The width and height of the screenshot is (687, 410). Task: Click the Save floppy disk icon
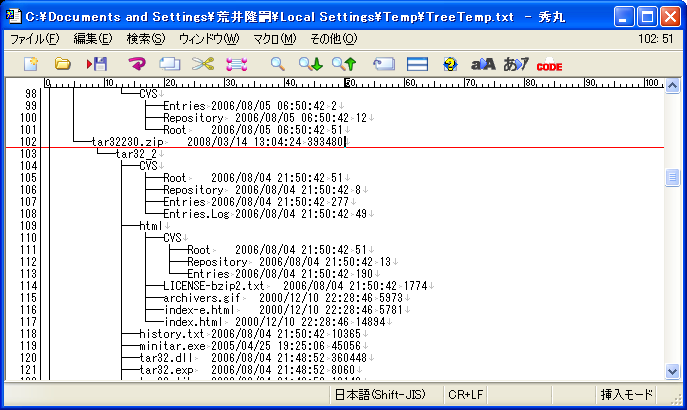(x=97, y=64)
